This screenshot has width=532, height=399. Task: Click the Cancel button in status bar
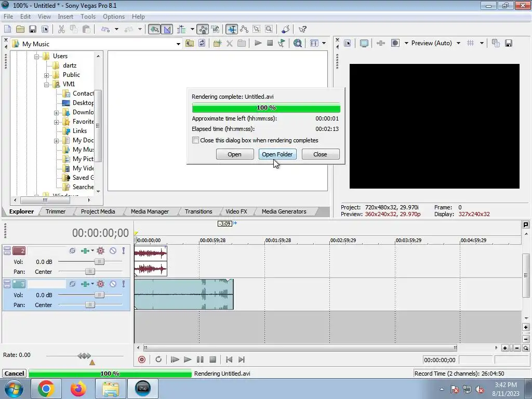pos(14,374)
